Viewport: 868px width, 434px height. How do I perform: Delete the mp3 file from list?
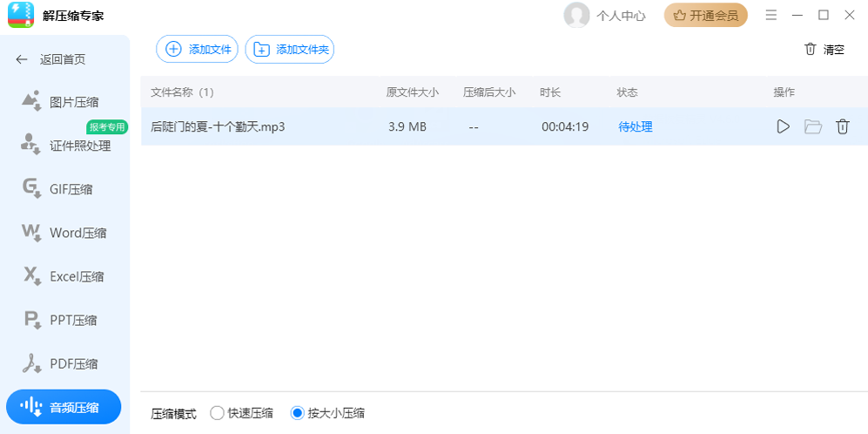click(842, 127)
